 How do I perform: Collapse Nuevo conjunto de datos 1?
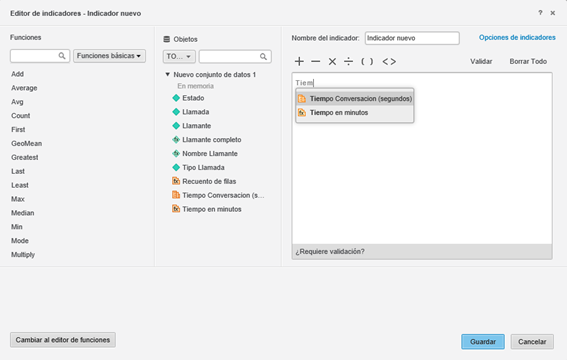pos(167,74)
